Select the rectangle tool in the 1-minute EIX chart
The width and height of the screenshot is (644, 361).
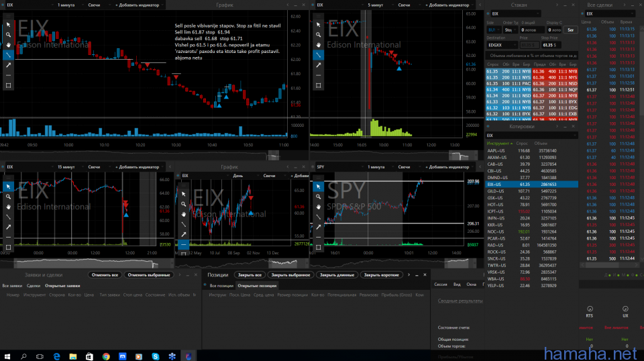click(8, 85)
